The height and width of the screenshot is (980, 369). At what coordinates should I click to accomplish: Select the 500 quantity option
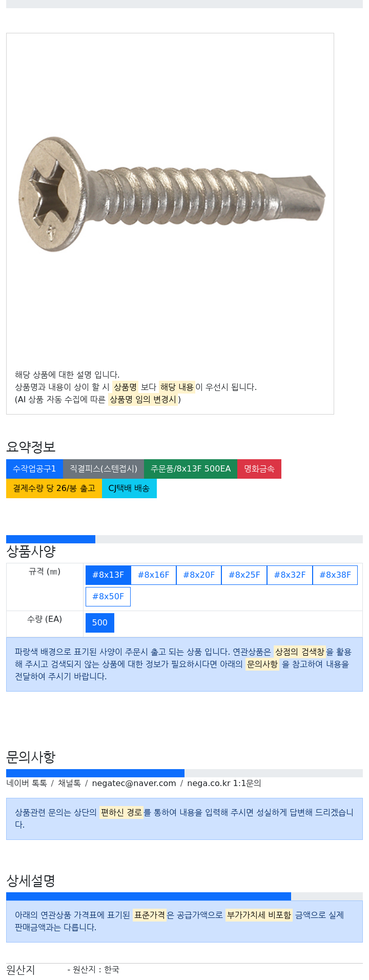[x=100, y=623]
